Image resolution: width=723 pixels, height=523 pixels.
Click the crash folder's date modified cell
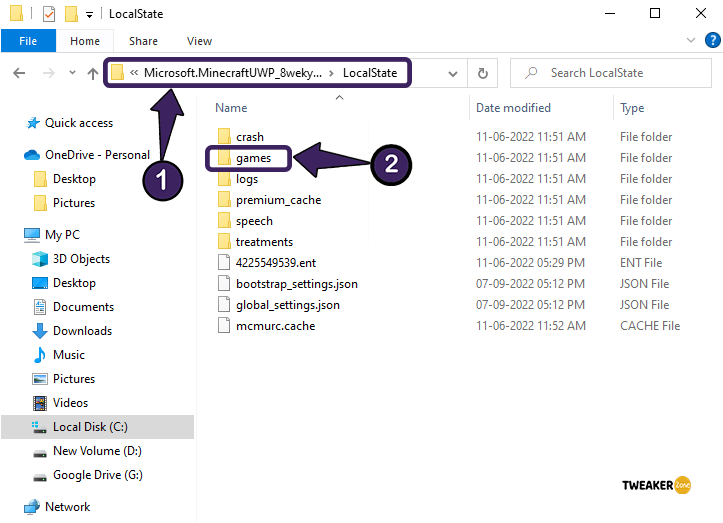click(x=531, y=137)
